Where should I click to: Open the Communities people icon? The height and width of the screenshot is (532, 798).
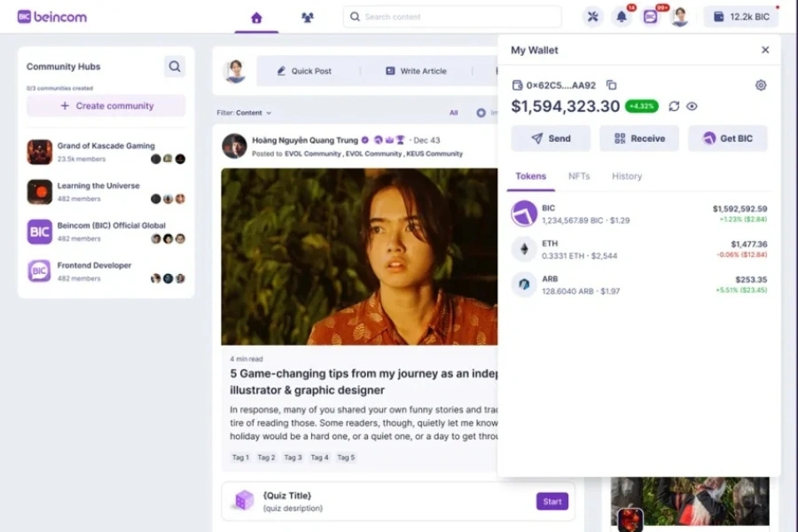[308, 18]
